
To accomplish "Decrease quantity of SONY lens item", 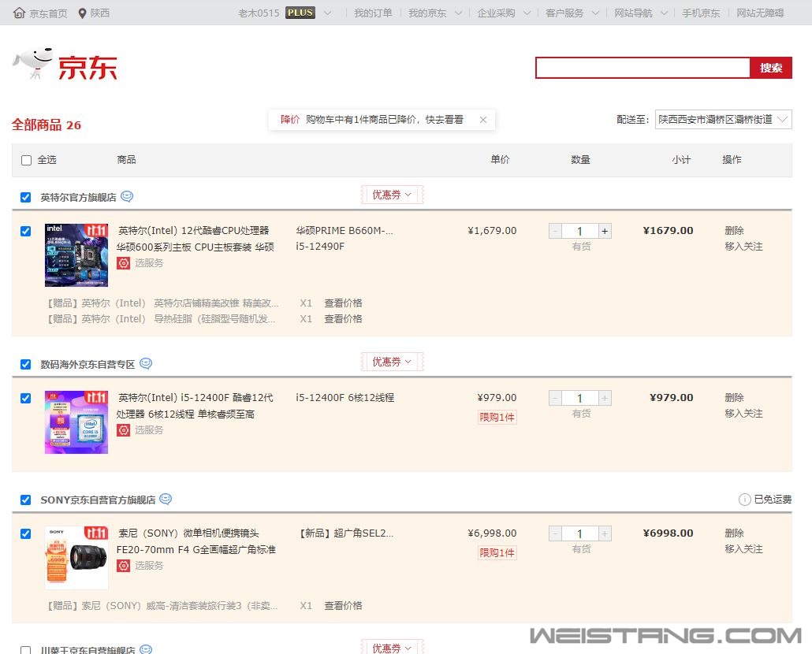I will click(x=555, y=533).
